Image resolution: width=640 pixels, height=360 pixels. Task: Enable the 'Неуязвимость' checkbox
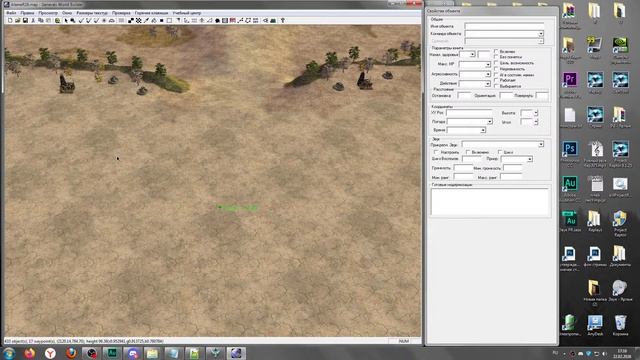(x=496, y=69)
